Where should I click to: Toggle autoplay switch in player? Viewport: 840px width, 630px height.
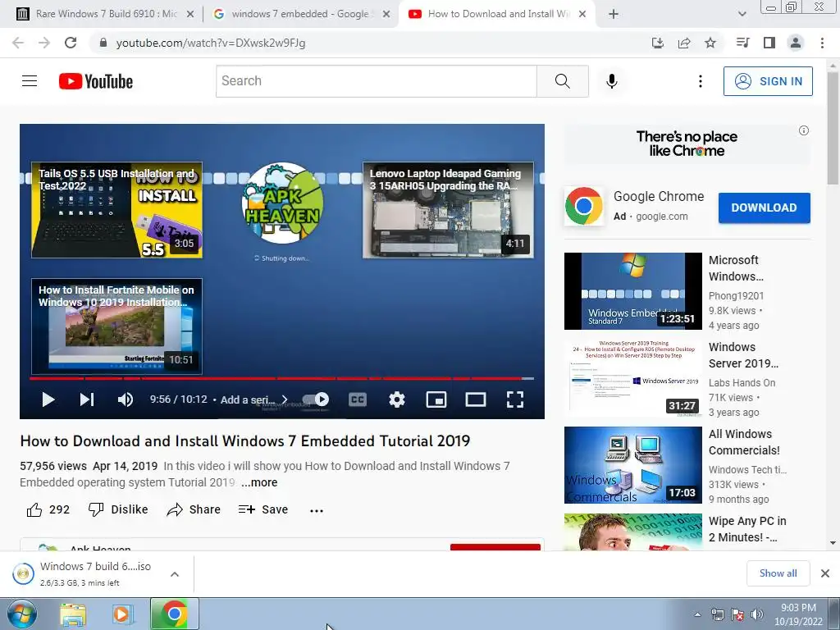[x=316, y=399]
